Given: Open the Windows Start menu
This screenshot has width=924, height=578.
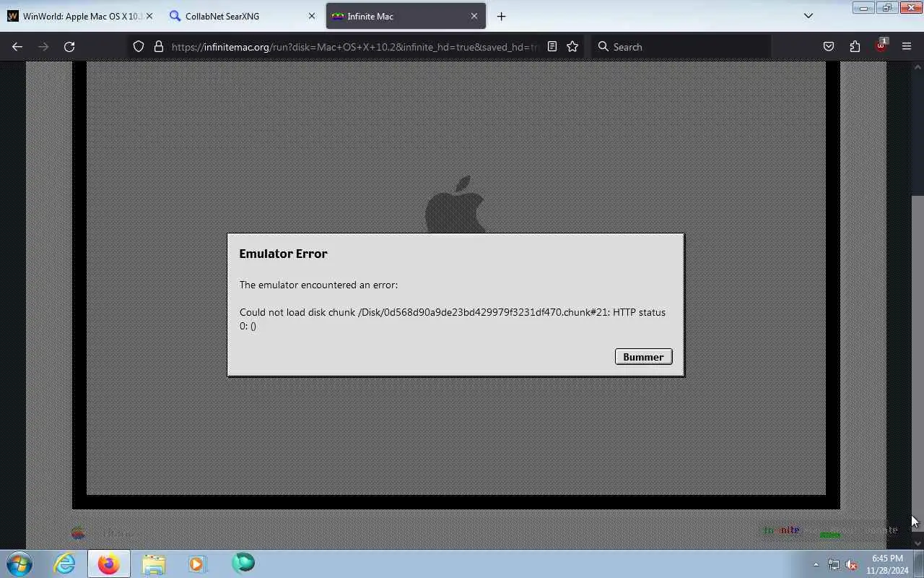Looking at the screenshot, I should tap(19, 564).
